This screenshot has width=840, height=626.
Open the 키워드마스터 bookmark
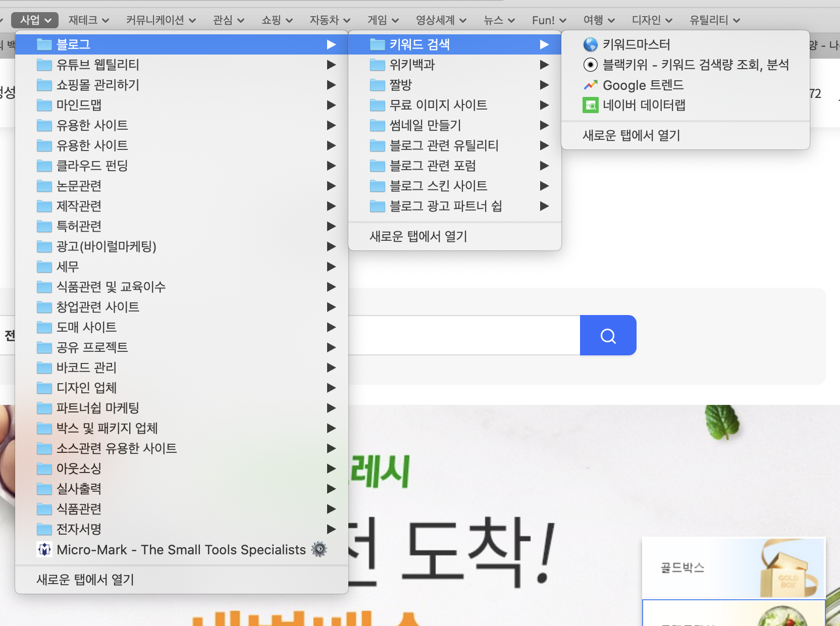[686, 44]
